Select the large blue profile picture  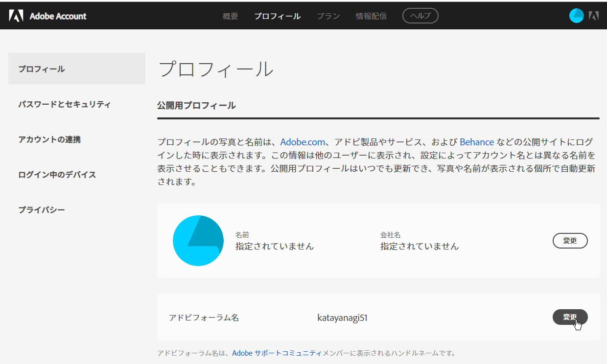click(x=198, y=241)
